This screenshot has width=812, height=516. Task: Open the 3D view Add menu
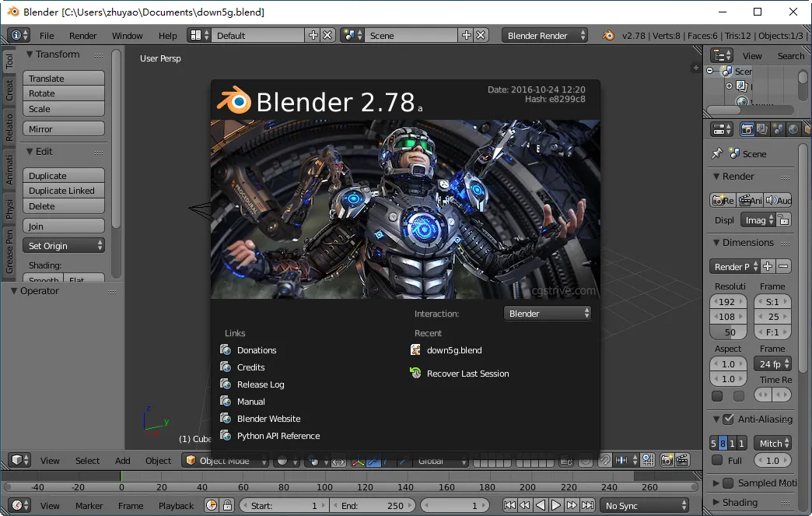(x=123, y=460)
